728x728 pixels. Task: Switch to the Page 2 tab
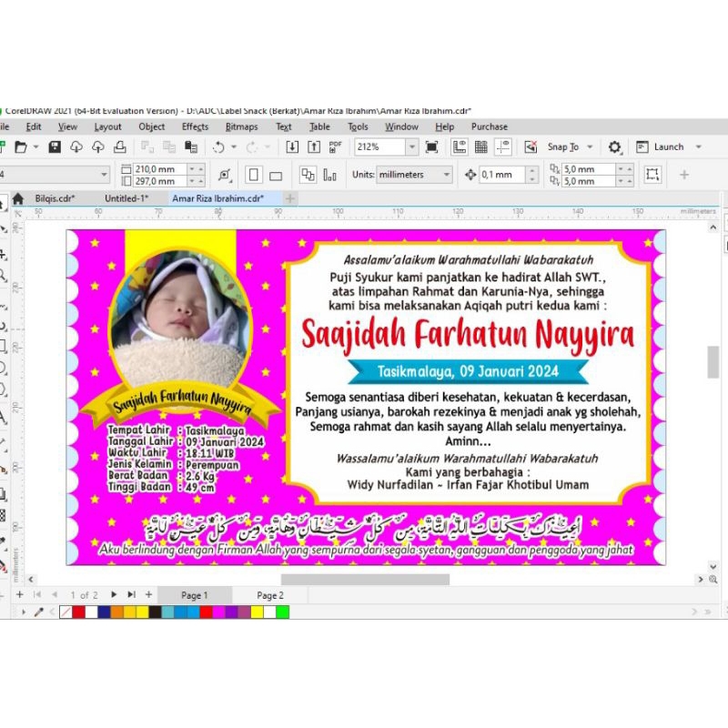[x=269, y=595]
